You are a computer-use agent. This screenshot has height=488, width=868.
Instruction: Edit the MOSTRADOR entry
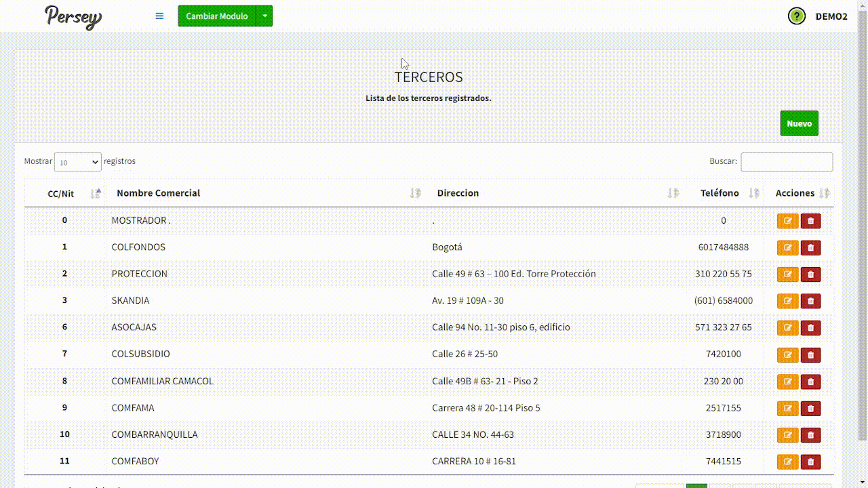(x=787, y=221)
